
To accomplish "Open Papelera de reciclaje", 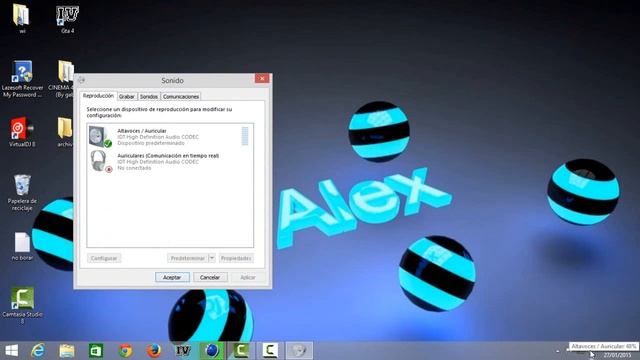I will [22, 185].
